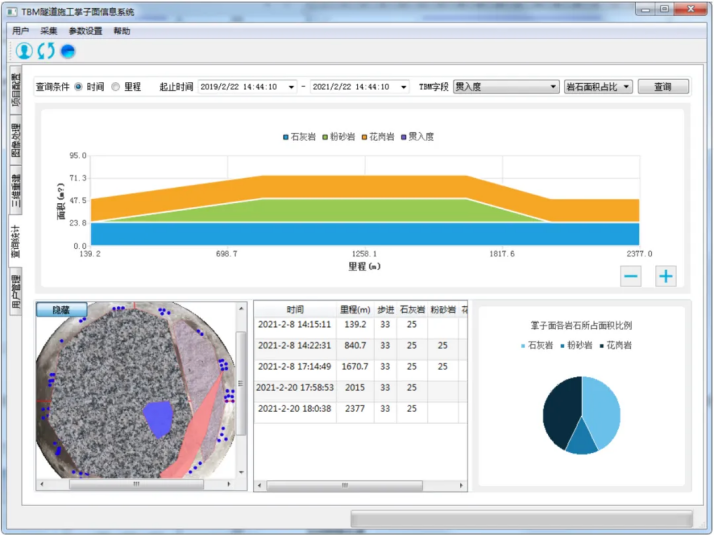Expand the TBM字段 贯入度 dropdown
This screenshot has width=714, height=535.
pos(553,87)
